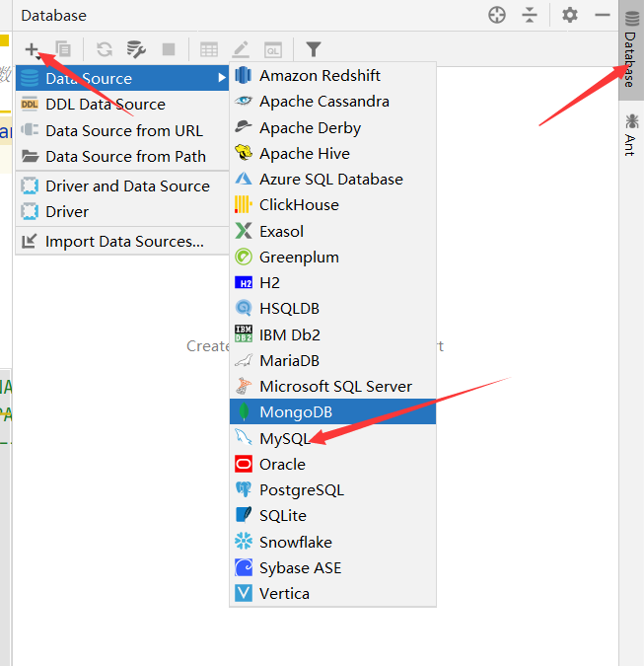644x666 pixels.
Task: Select Data Source from URL
Action: pyautogui.click(x=122, y=131)
